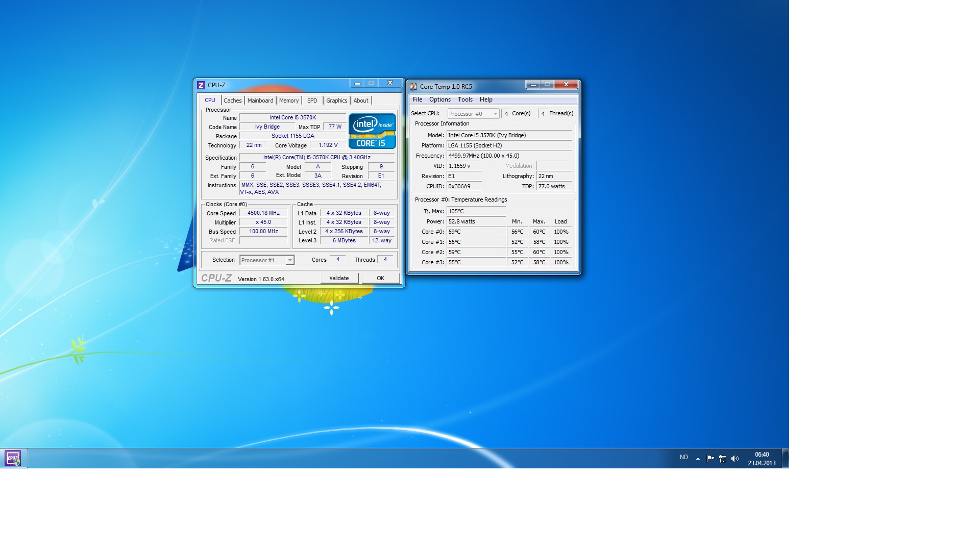
Task: Click the Core Temp Model field
Action: tap(509, 136)
